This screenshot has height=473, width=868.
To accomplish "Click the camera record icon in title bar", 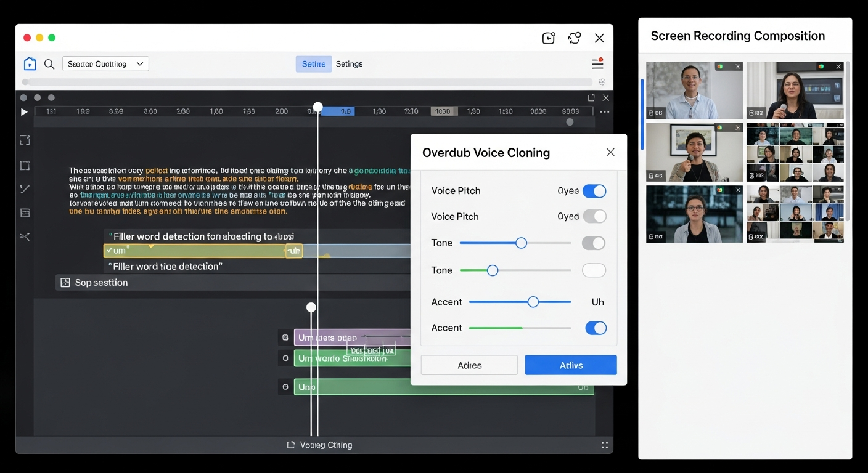I will pos(549,38).
